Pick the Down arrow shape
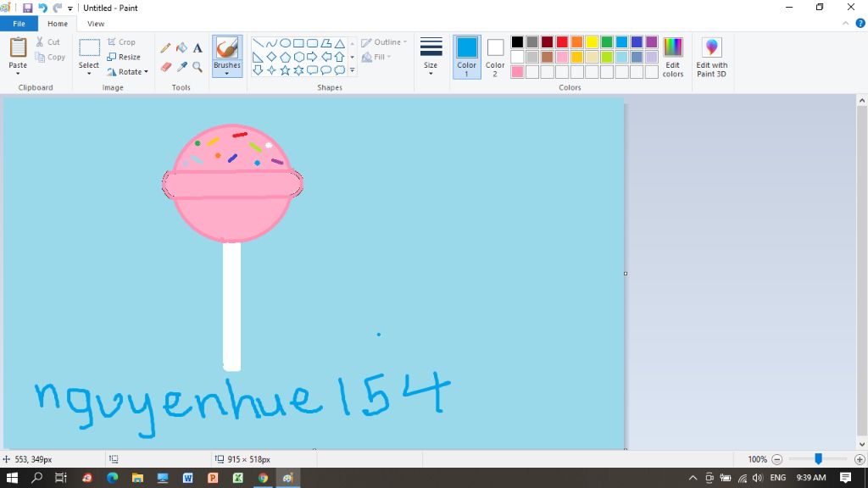Image resolution: width=868 pixels, height=488 pixels. click(x=258, y=70)
